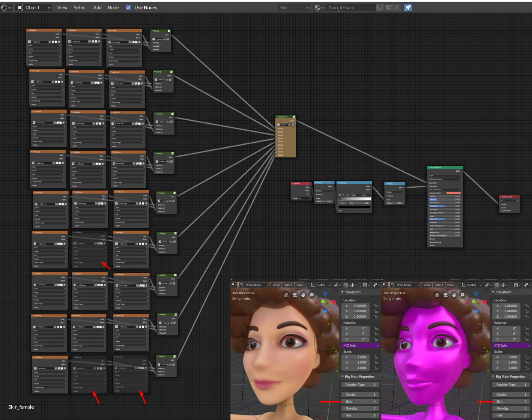Toggle Location Y lock in right viewport
Screen dimensions: 532x420
527,311
